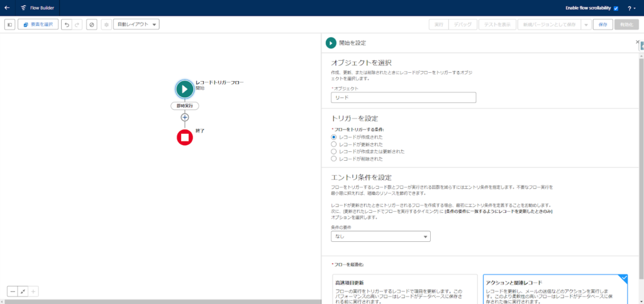
Task: Click the 要素を選択 button
Action: tap(38, 24)
